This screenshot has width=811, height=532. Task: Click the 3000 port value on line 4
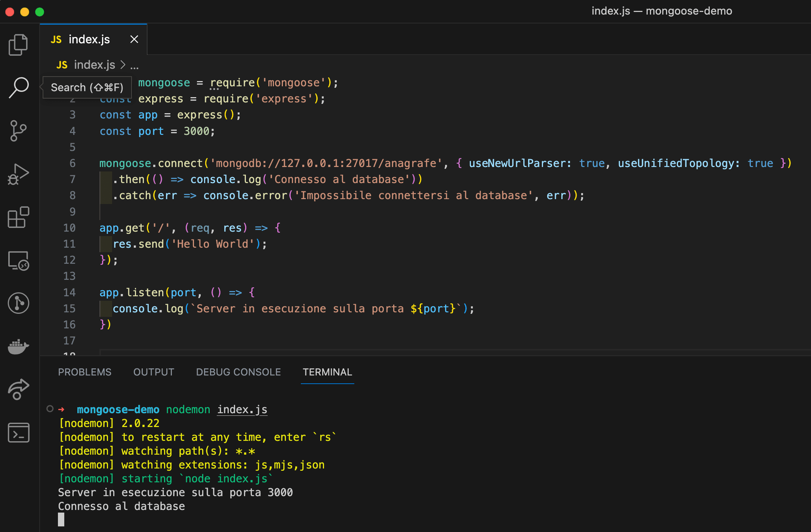click(197, 131)
